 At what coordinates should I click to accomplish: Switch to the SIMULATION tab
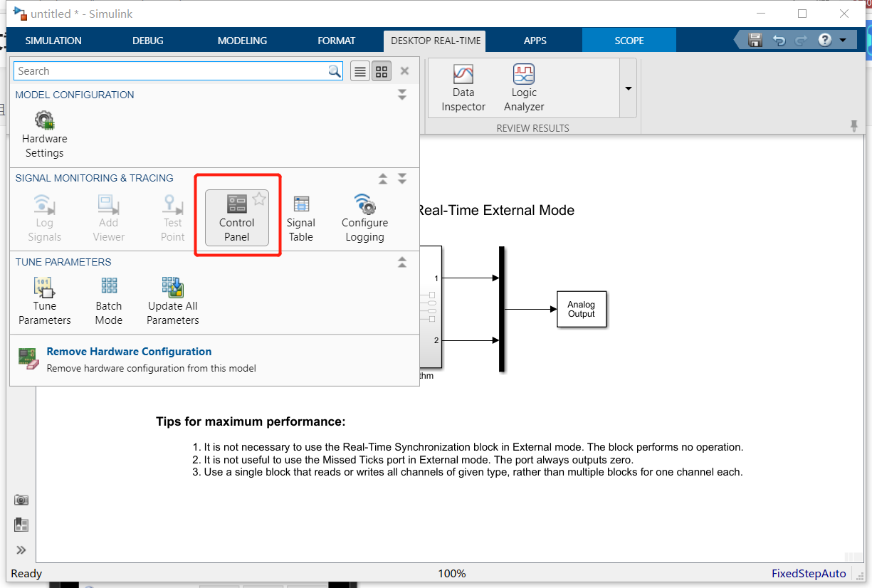(x=53, y=41)
